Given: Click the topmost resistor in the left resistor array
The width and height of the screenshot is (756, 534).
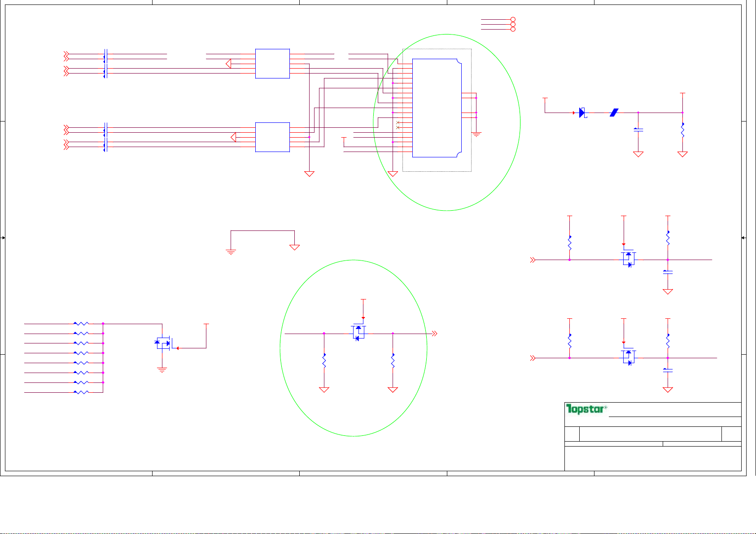Looking at the screenshot, I should 81,323.
